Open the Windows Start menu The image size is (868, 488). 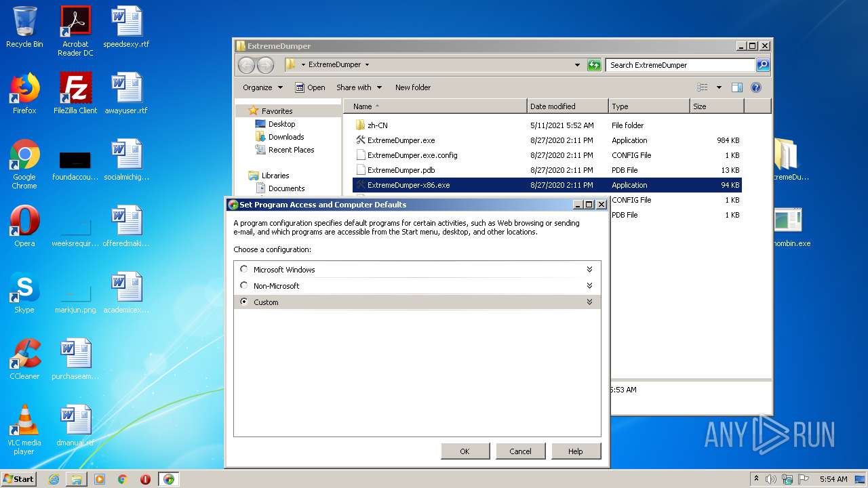(x=18, y=479)
